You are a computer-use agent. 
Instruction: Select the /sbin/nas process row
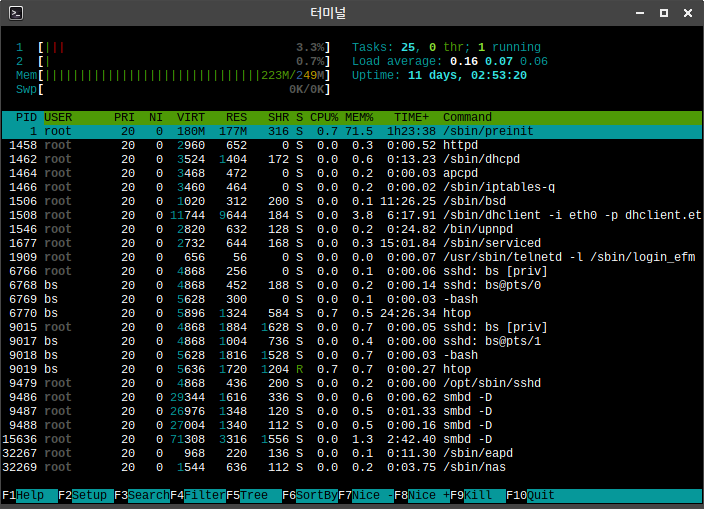point(352,467)
